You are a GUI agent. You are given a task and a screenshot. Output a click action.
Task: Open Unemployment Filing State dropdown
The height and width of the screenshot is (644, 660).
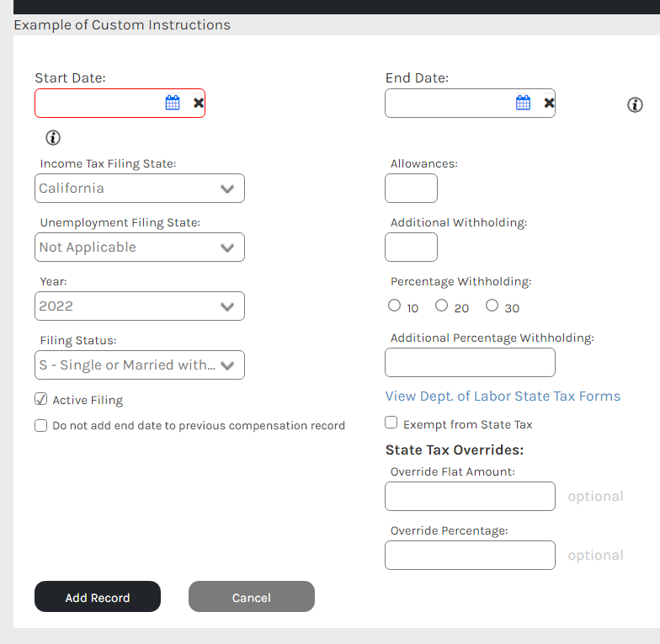[x=140, y=247]
